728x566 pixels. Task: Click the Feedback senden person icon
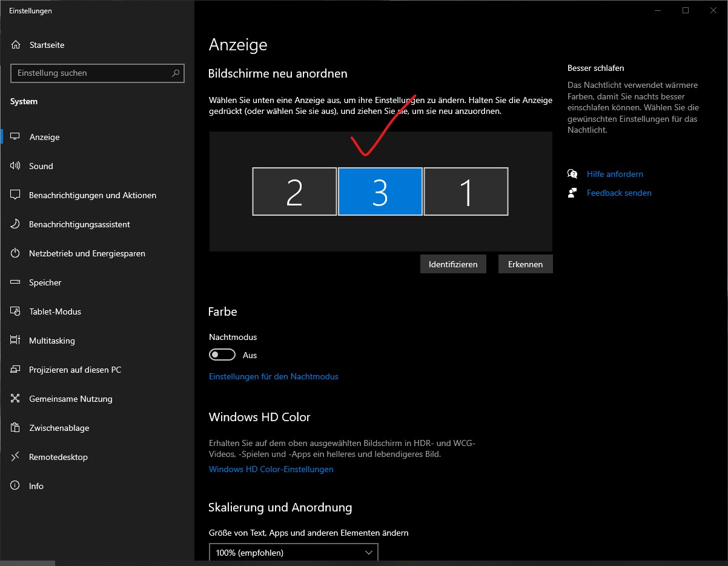(572, 193)
